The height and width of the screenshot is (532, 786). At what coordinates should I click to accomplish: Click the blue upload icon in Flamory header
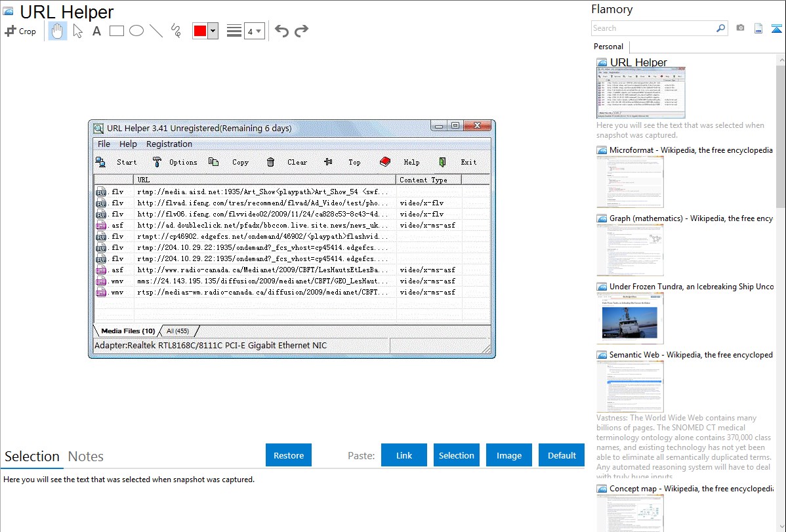coord(776,28)
